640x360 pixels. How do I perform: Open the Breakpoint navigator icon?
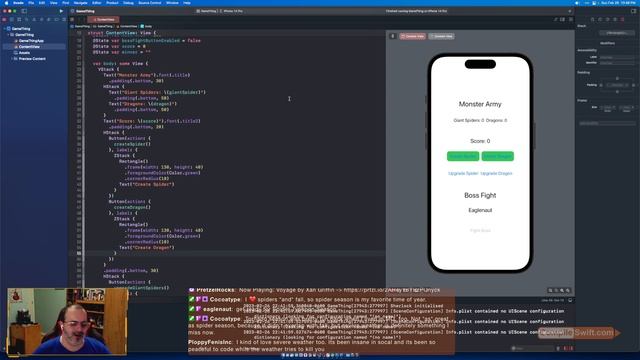coord(56,19)
